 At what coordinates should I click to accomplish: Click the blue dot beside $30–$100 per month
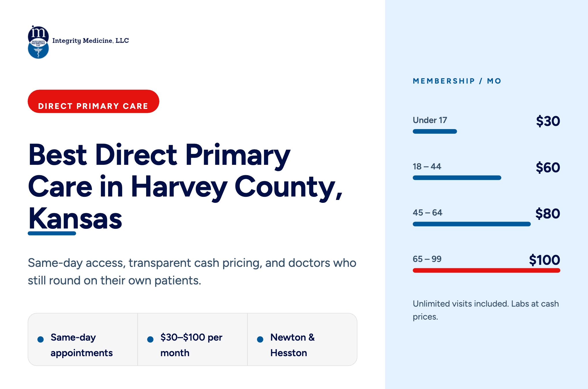150,339
